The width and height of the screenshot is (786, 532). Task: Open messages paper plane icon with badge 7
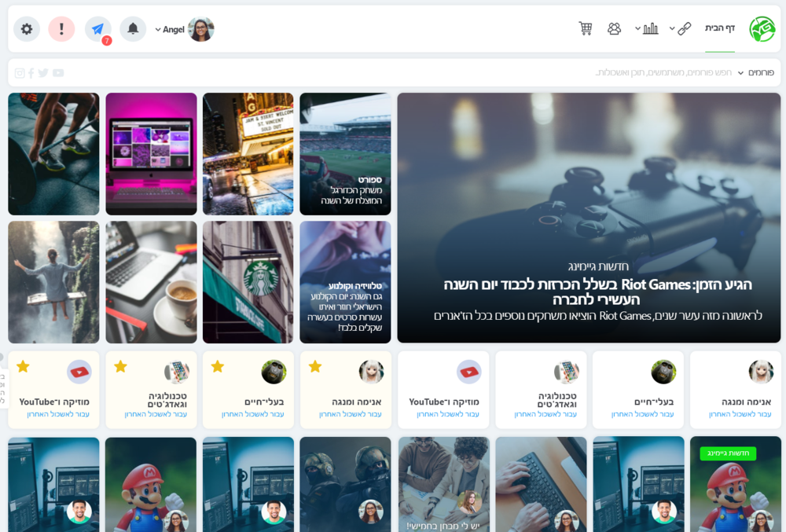97,29
